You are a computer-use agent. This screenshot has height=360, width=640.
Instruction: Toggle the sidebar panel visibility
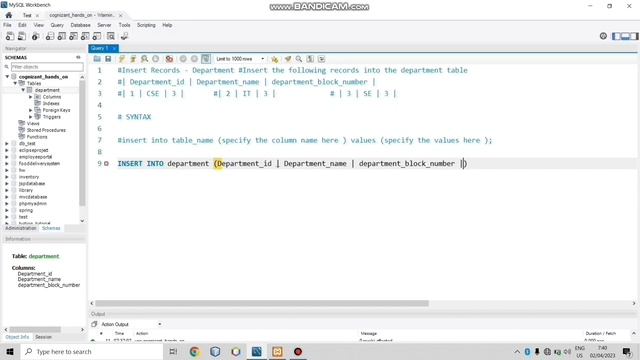pos(616,36)
